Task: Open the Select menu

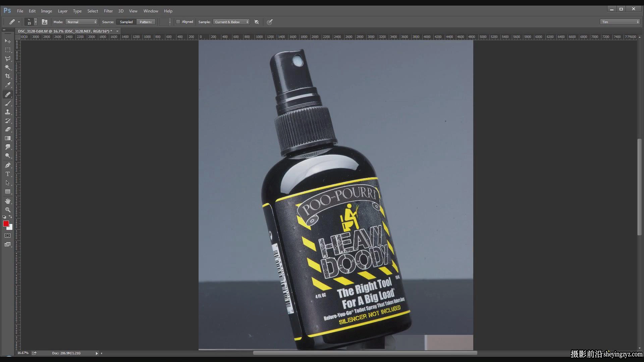Action: tap(93, 11)
